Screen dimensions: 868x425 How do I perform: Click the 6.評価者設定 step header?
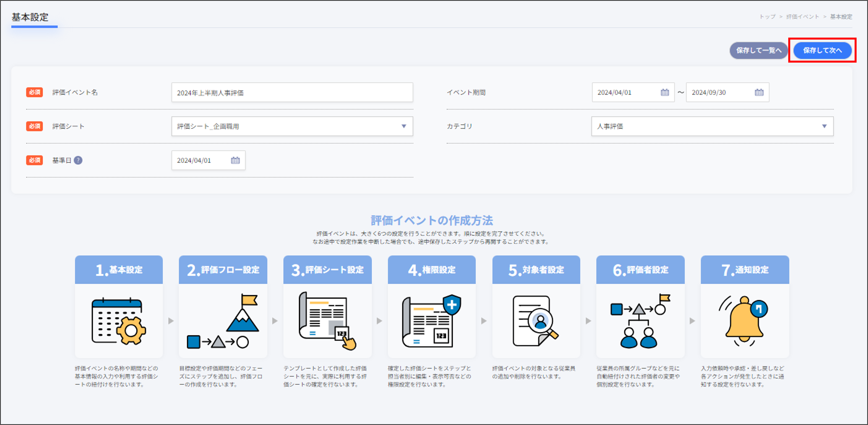[x=640, y=270]
